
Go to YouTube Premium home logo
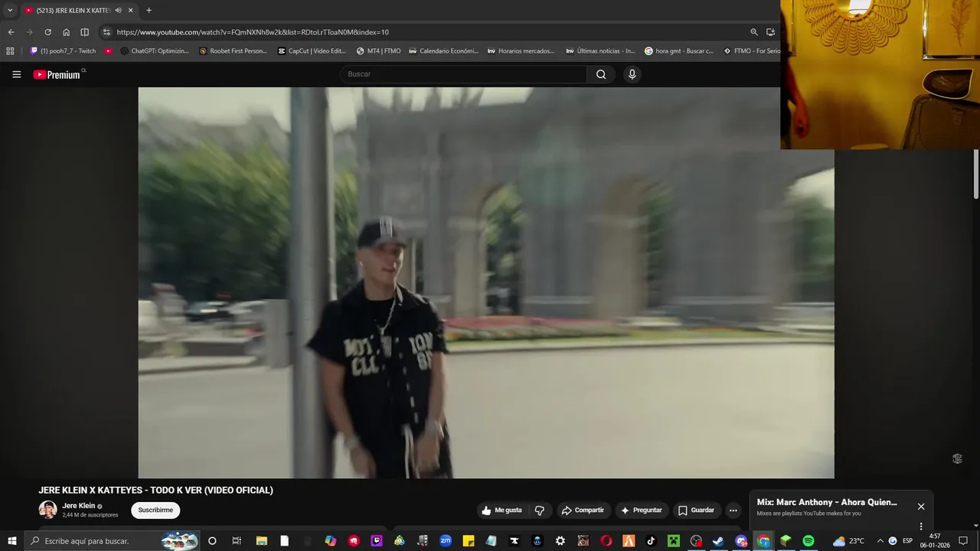coord(58,74)
